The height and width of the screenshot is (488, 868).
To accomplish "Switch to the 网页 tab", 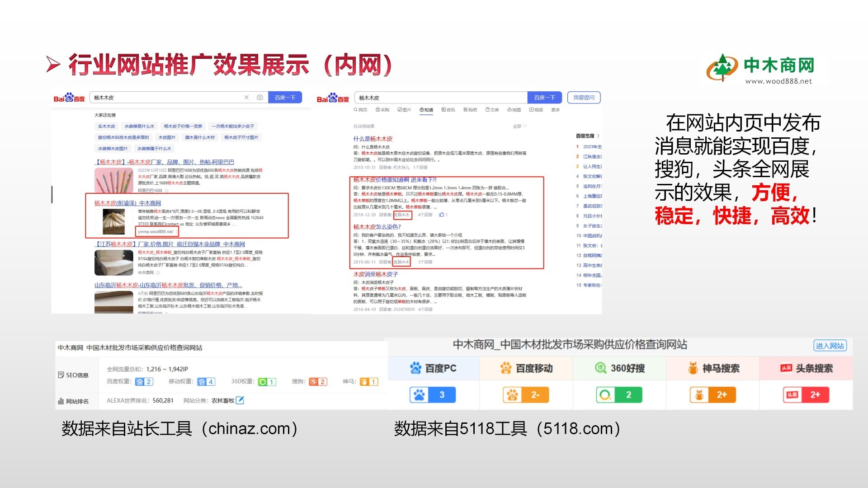I will point(360,110).
